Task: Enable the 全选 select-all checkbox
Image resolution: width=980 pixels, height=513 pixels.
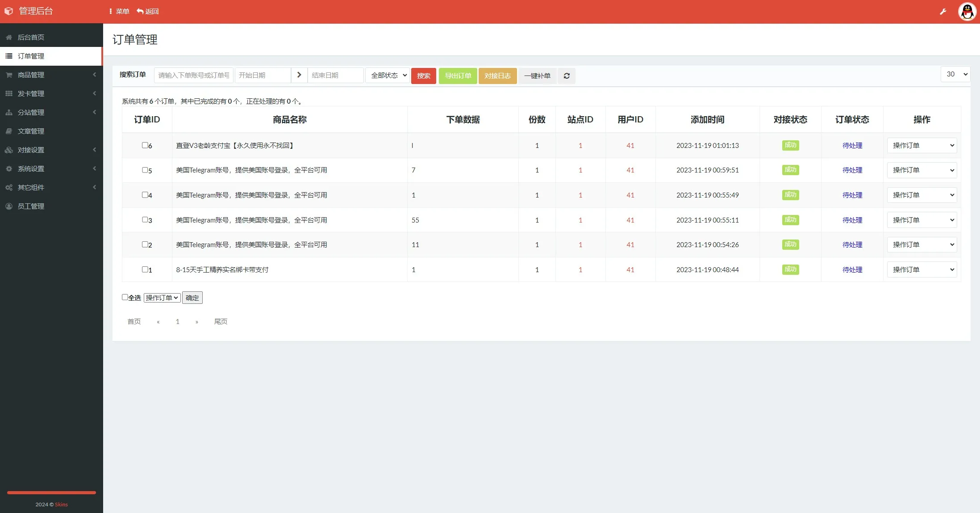Action: click(x=125, y=297)
